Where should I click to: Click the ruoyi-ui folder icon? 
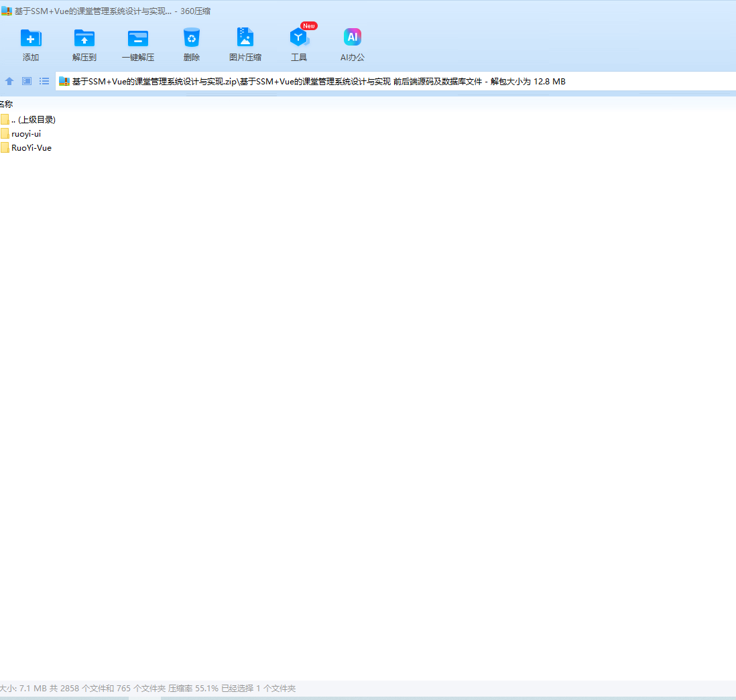pyautogui.click(x=5, y=134)
